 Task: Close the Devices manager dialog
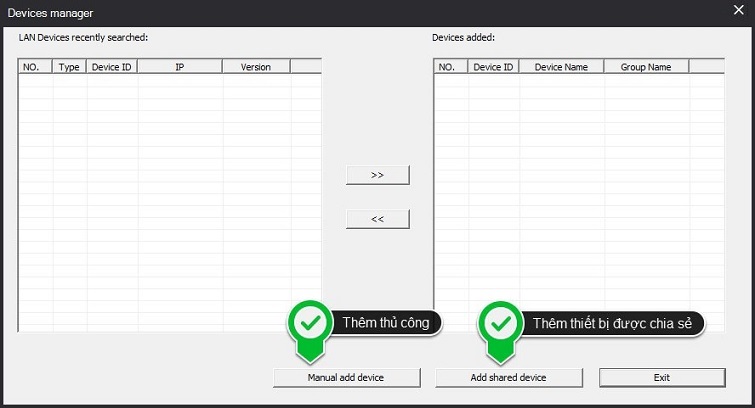pos(739,11)
